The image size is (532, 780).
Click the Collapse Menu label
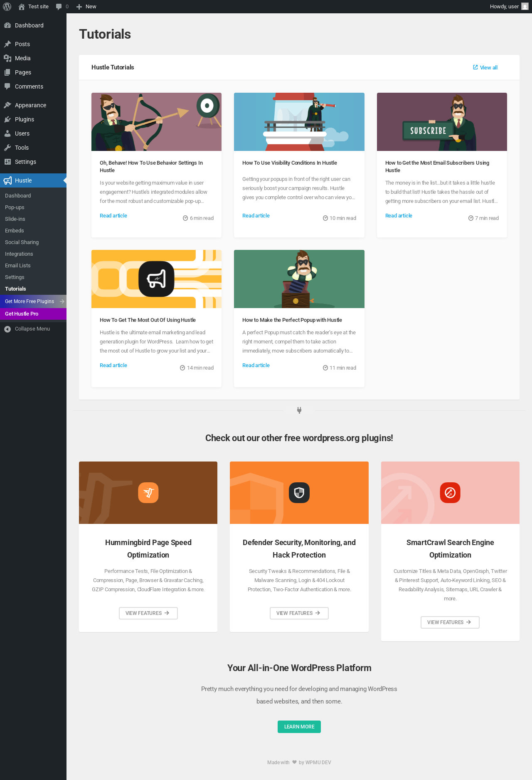pos(32,329)
